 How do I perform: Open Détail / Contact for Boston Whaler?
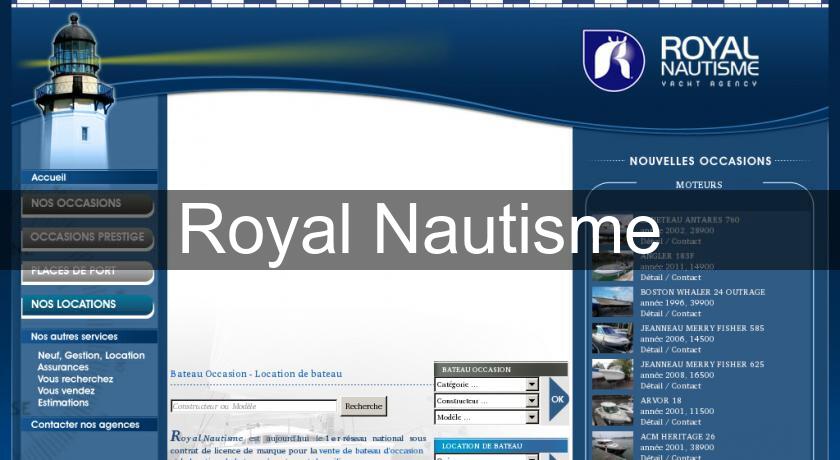click(x=670, y=313)
